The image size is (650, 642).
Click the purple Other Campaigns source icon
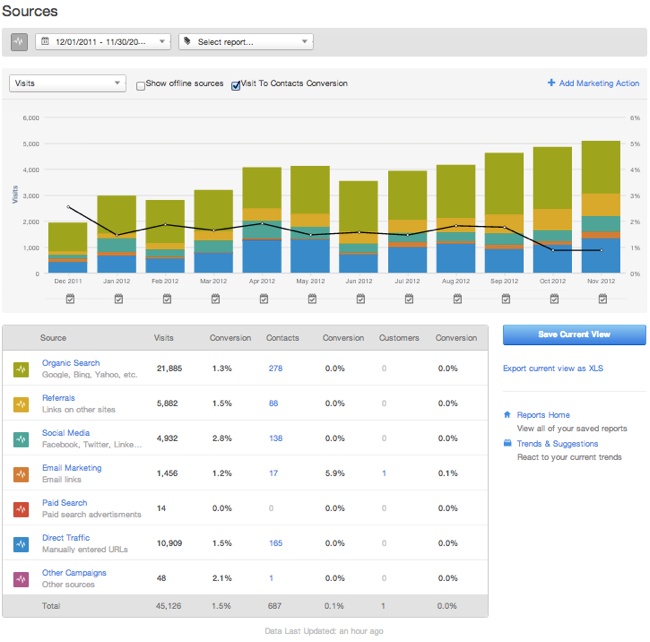tap(21, 579)
